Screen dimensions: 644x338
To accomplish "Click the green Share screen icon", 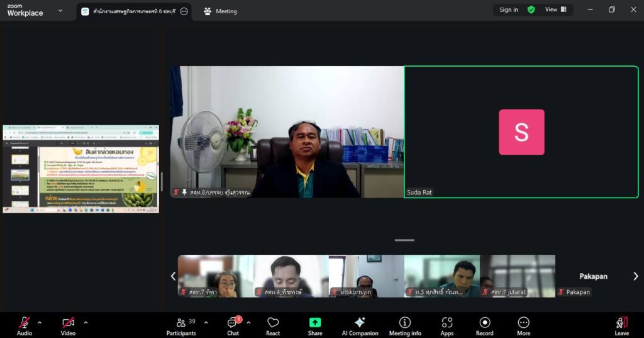I will click(x=315, y=323).
